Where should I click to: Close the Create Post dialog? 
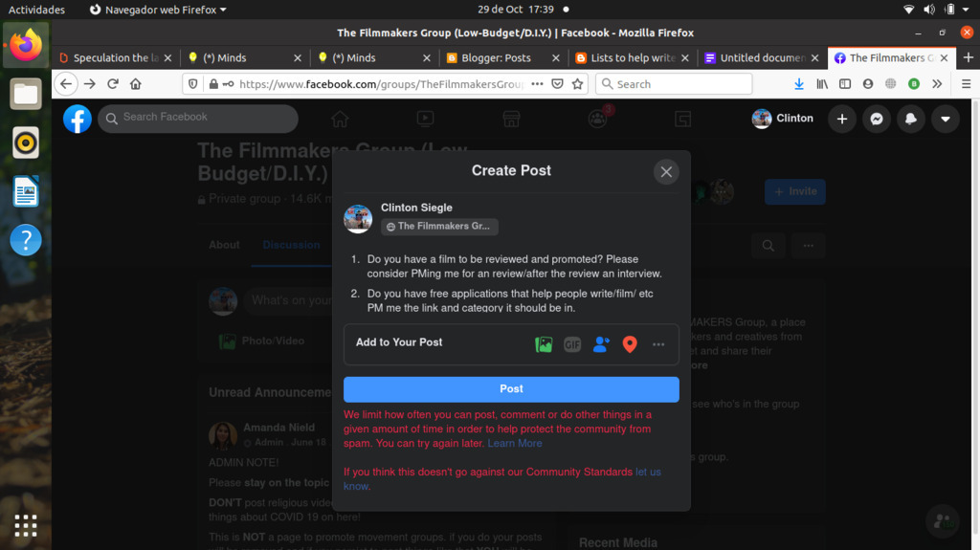[666, 172]
